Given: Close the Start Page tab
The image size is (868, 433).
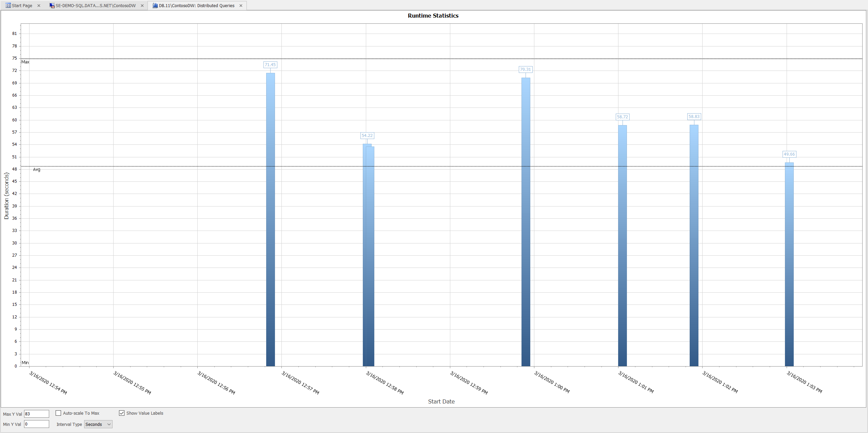Looking at the screenshot, I should (39, 5).
